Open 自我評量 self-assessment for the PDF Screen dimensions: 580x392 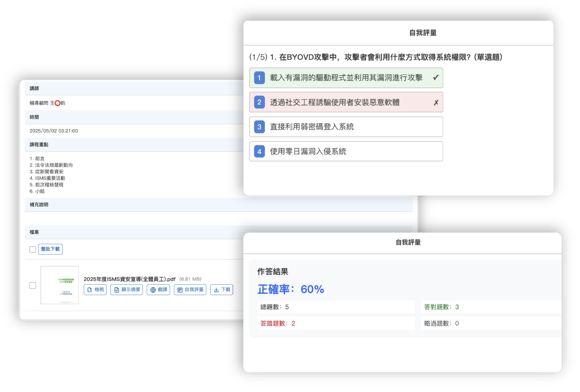coord(190,289)
